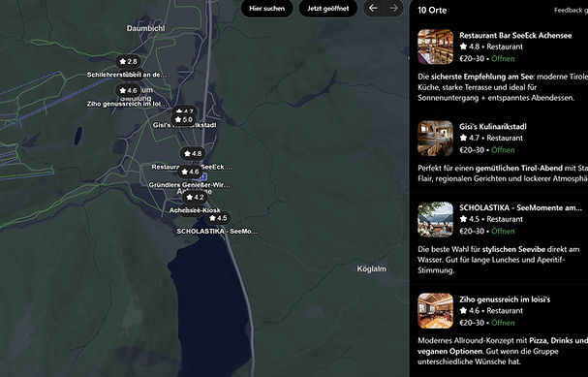View Ziho genussreich thumbnail photo

click(435, 310)
